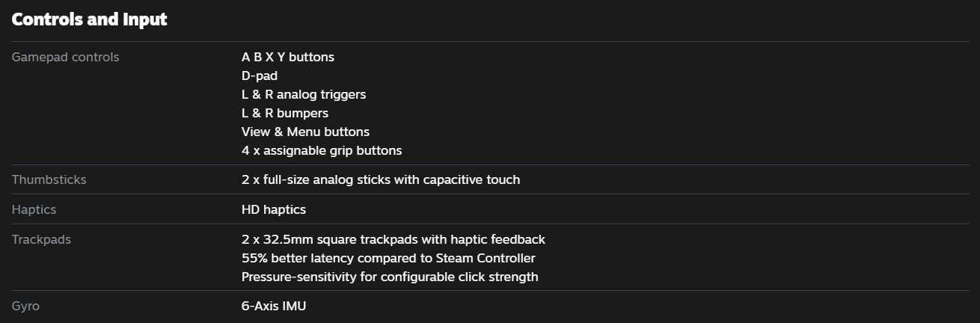This screenshot has height=323, width=980.
Task: Click the '6-Axis IMU' value
Action: 273,306
